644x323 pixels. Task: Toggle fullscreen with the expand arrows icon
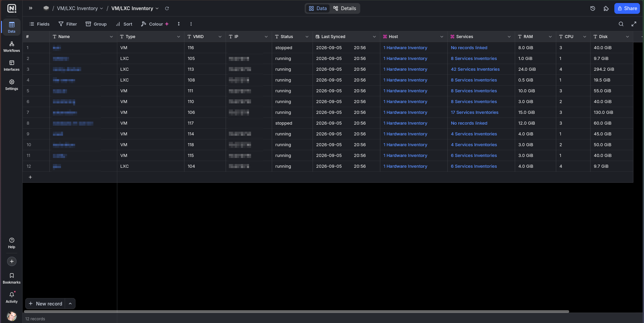634,24
